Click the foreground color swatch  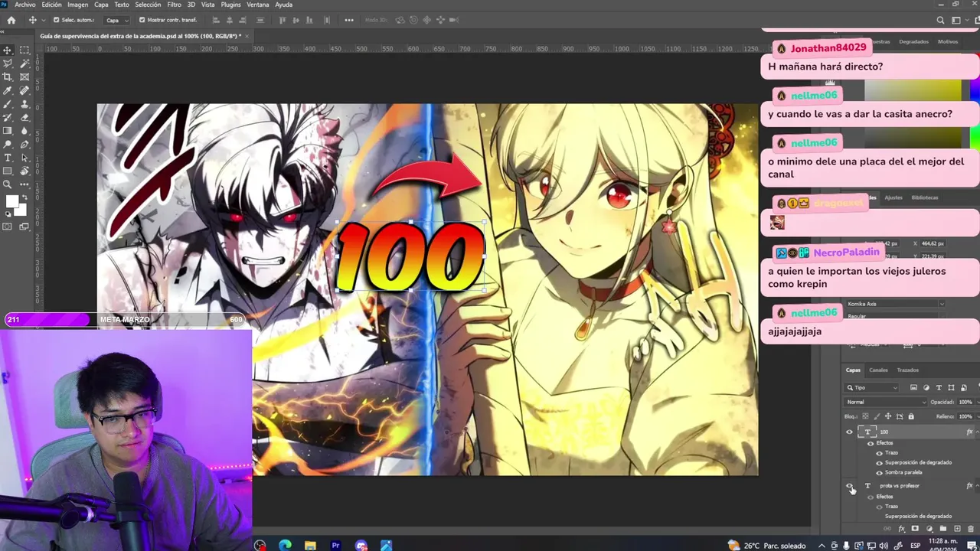click(x=11, y=201)
